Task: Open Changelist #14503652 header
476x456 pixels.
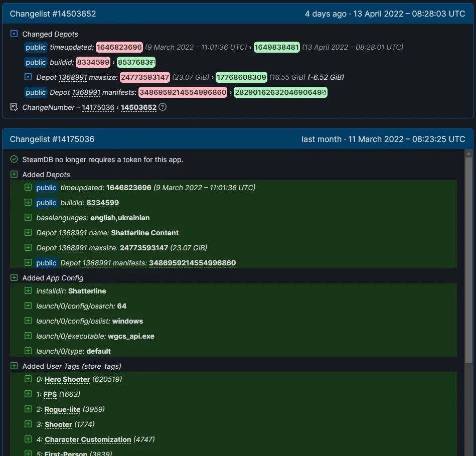Action: (53, 14)
